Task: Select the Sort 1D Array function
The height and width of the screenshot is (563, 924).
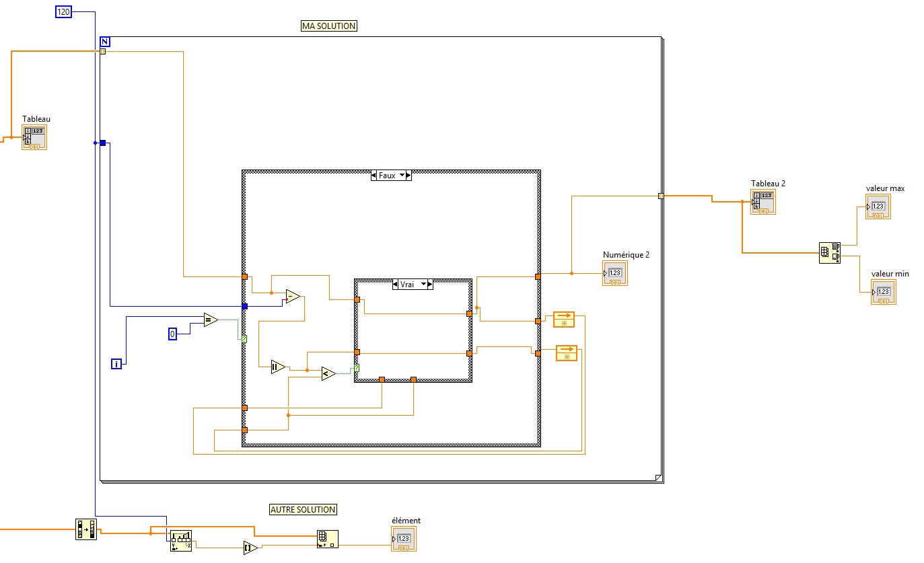Action: [85, 529]
